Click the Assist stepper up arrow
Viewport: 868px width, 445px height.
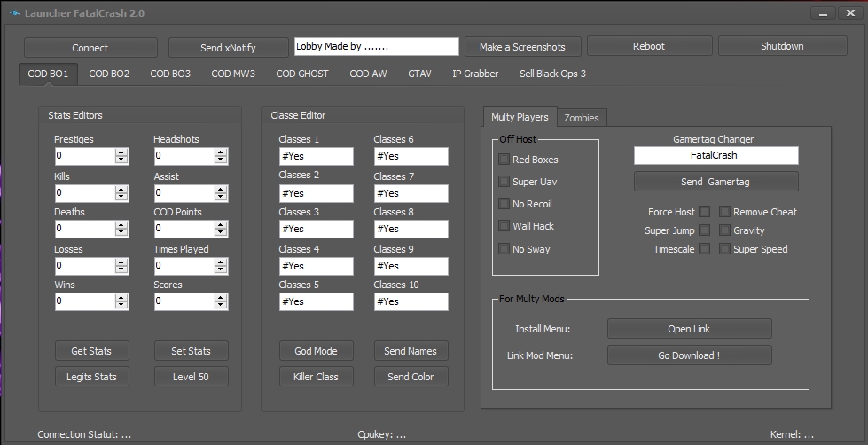tap(221, 190)
